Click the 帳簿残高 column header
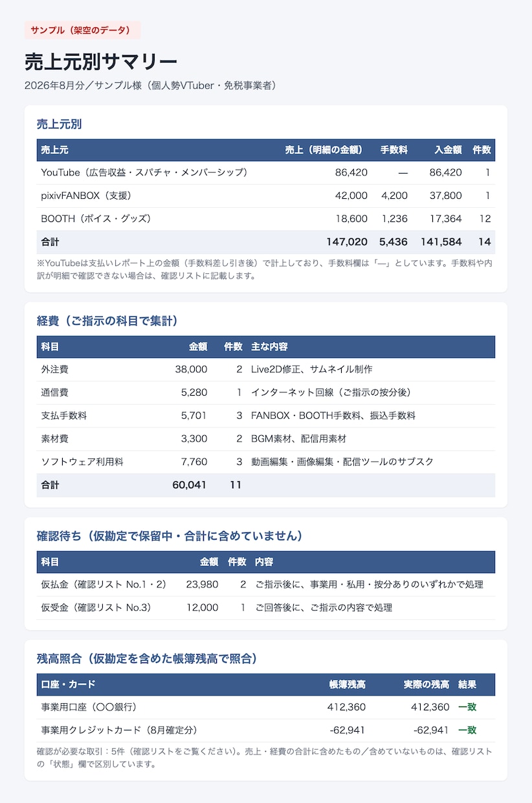 (347, 684)
